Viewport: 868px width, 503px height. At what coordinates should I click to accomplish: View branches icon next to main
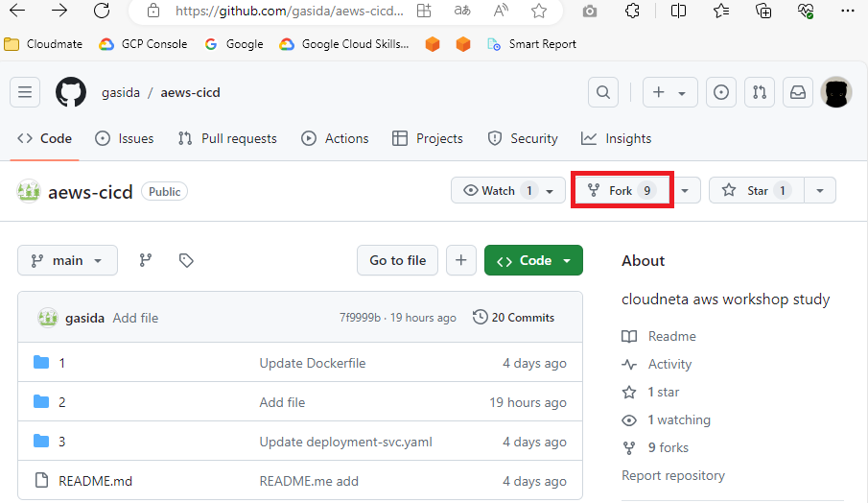point(146,260)
